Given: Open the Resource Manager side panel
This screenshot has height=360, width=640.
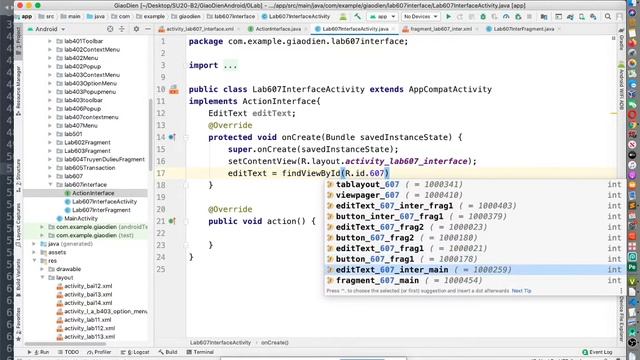Looking at the screenshot, I should [x=18, y=90].
